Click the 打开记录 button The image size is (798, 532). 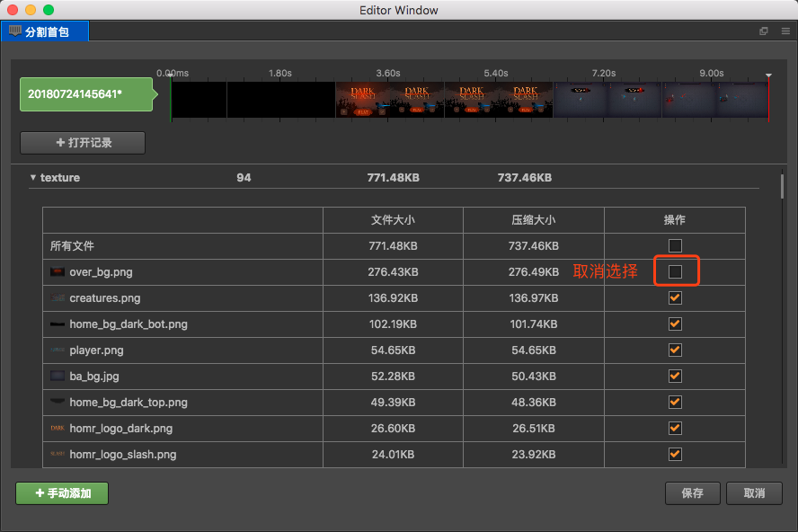coord(83,143)
